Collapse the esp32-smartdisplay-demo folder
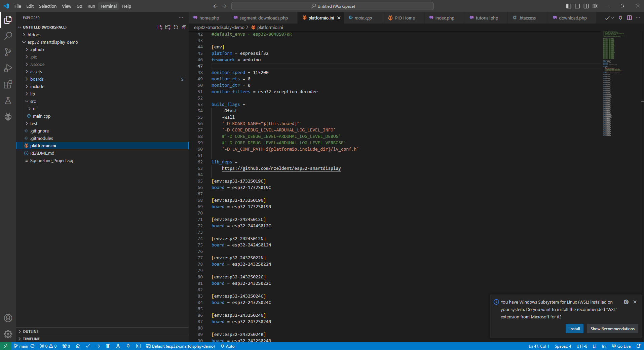 [x=102, y=42]
